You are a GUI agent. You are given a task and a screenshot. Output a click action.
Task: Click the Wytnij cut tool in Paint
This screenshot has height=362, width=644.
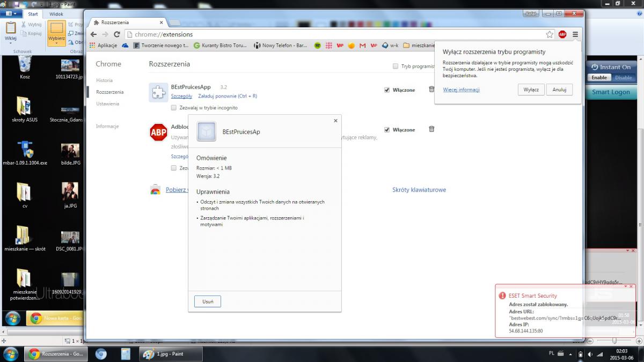[32, 25]
